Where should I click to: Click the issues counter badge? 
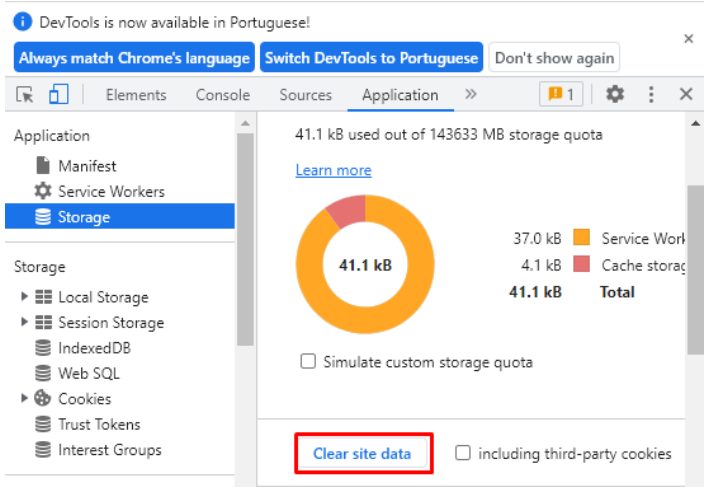coord(561,94)
